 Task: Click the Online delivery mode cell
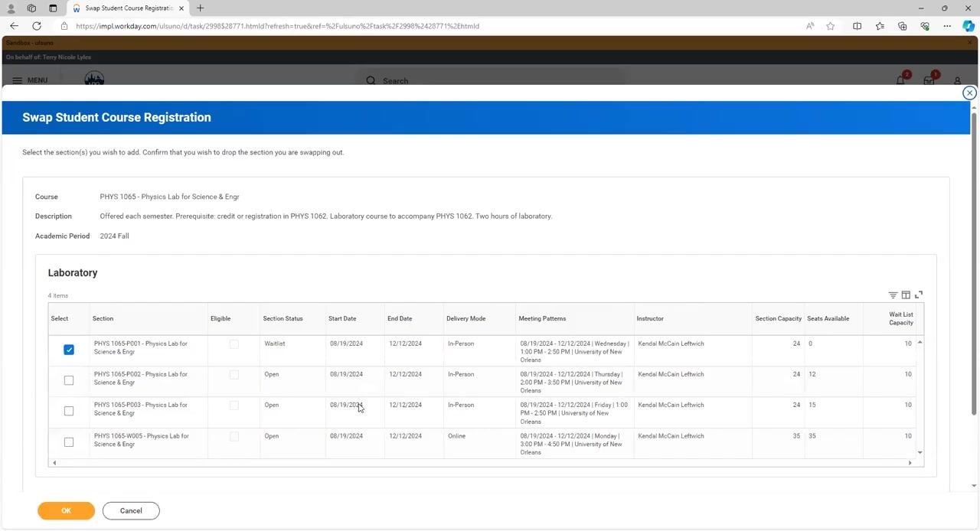coord(456,436)
